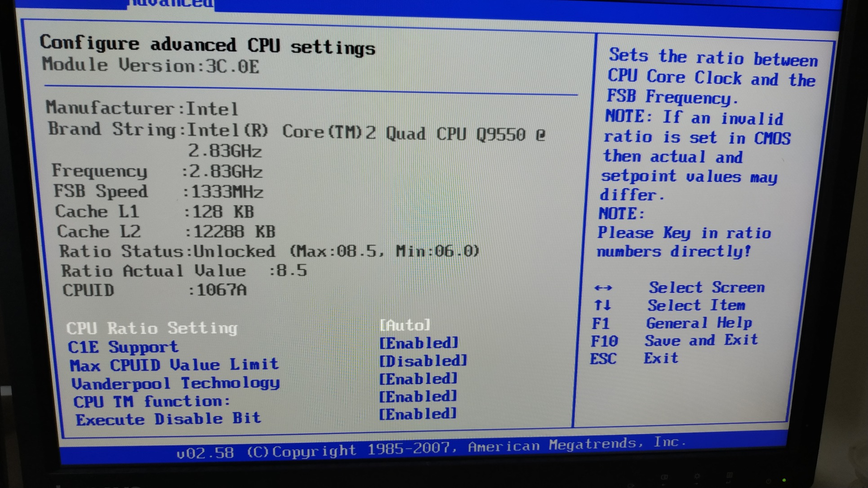Viewport: 868px width, 488px height.
Task: Select Execute Disable Bit setting
Action: [x=168, y=419]
